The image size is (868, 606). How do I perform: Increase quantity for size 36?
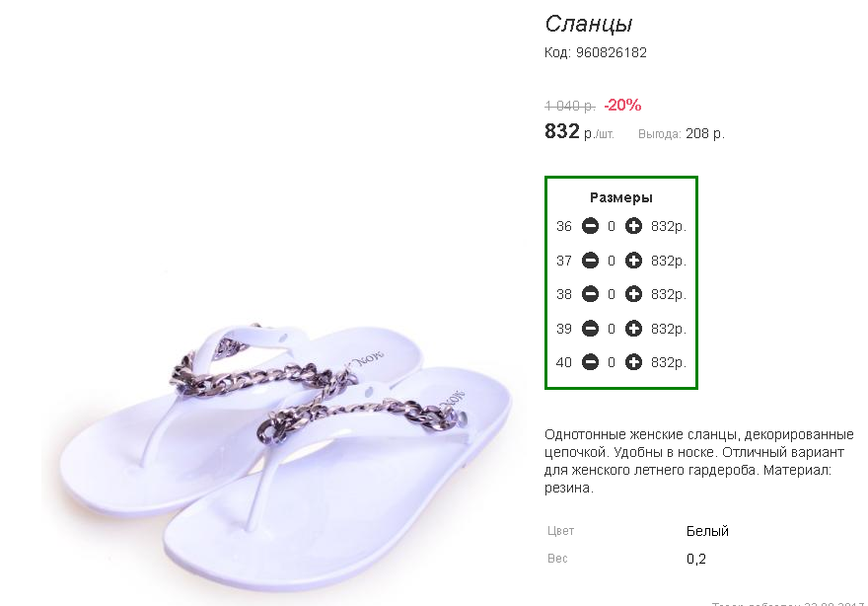[633, 226]
